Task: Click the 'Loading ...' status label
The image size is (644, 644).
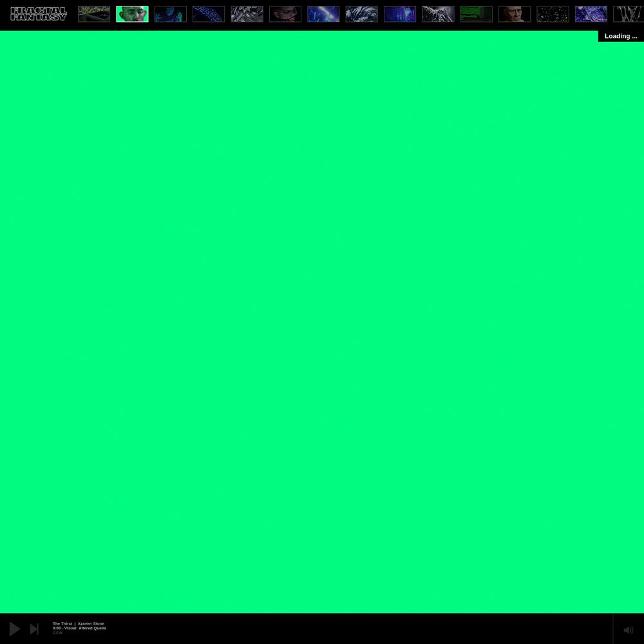Action: tap(621, 36)
